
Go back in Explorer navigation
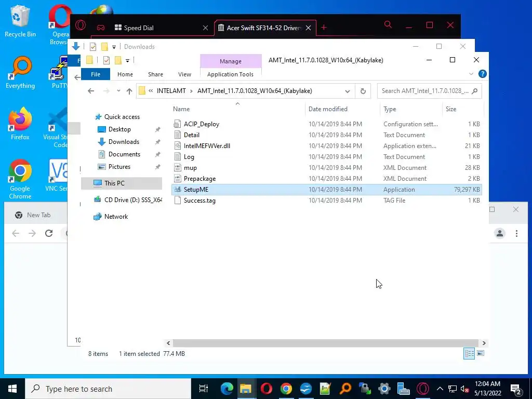(x=90, y=91)
